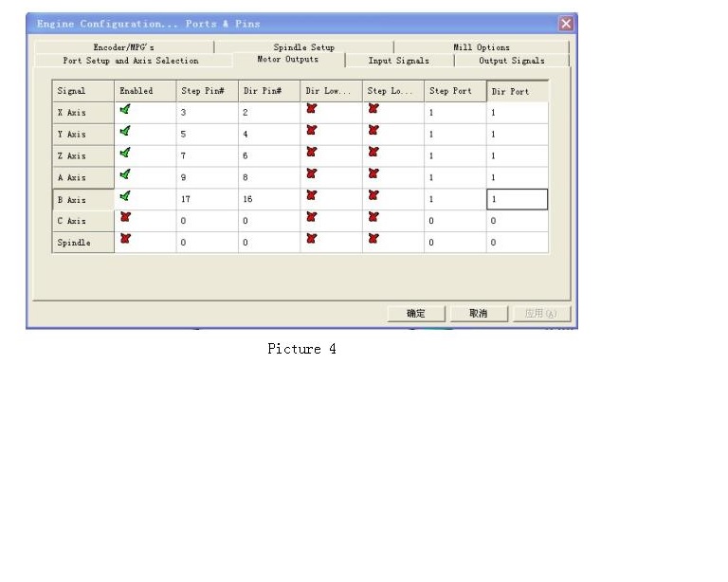Switch to Mill Options tab
Viewport: 728px width, 582px height.
(x=482, y=47)
